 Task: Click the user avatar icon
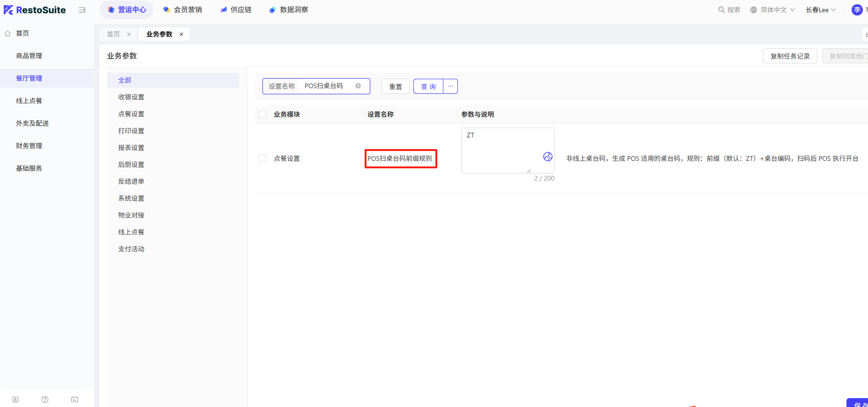click(x=857, y=10)
